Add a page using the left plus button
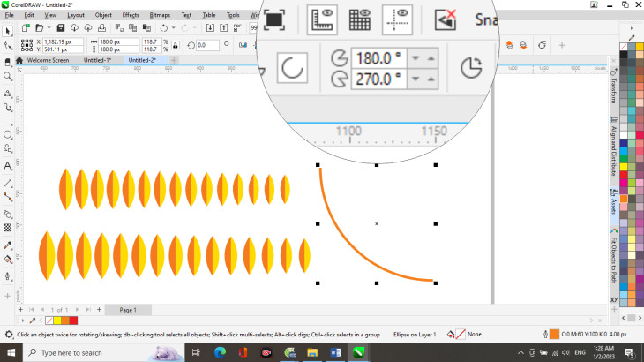This screenshot has width=644, height=362. [20, 309]
